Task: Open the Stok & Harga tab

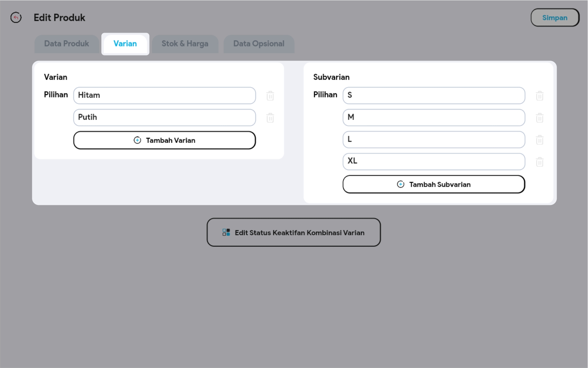Action: click(185, 44)
